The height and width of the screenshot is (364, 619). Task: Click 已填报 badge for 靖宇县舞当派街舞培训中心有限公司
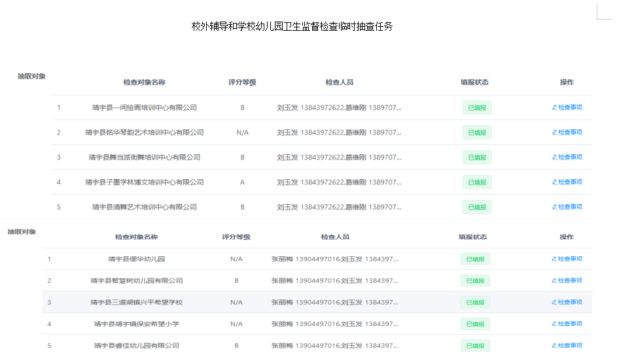[477, 157]
